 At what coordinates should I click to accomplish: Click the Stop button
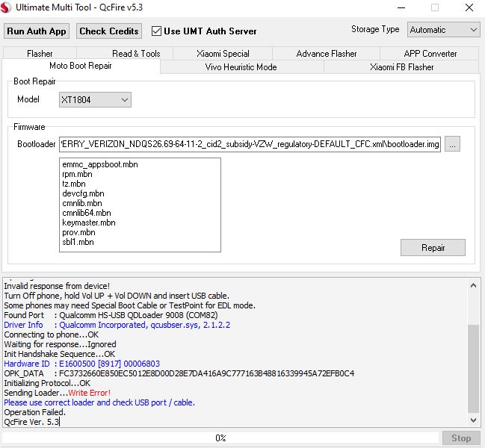[461, 438]
